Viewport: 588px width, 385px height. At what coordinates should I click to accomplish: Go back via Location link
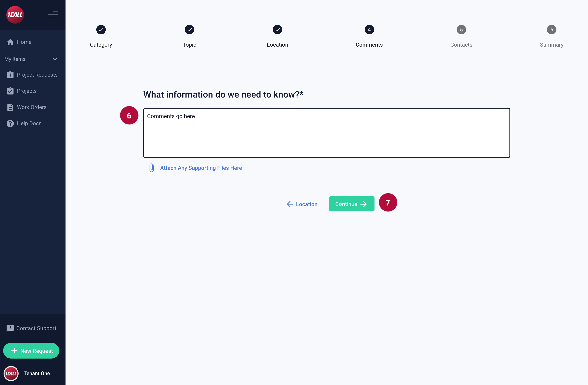pyautogui.click(x=302, y=204)
